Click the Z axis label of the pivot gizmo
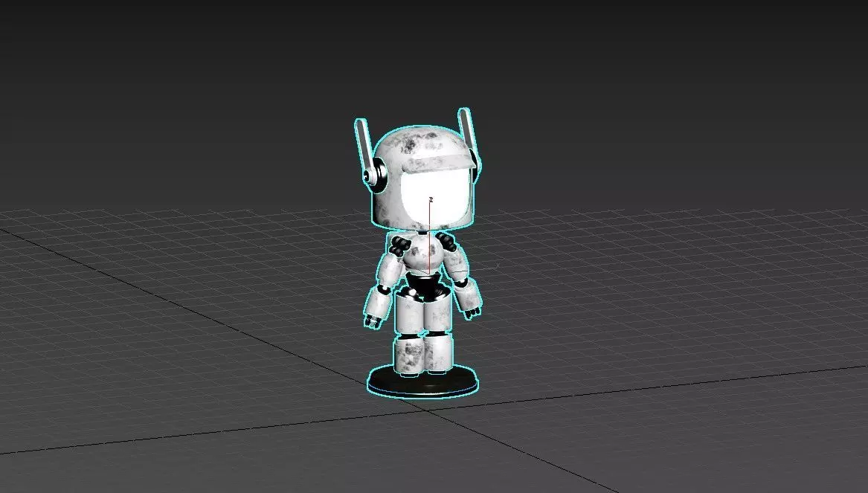Viewport: 868px width, 493px height. click(431, 199)
